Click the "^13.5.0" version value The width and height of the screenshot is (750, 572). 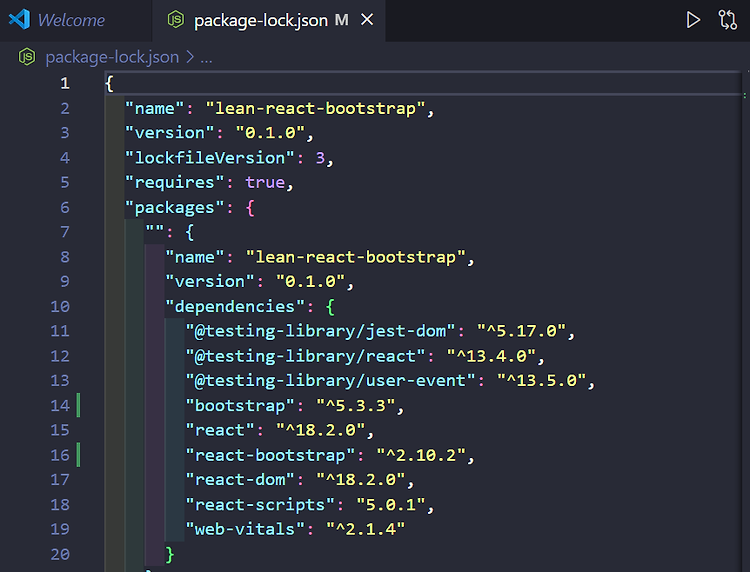(x=541, y=381)
